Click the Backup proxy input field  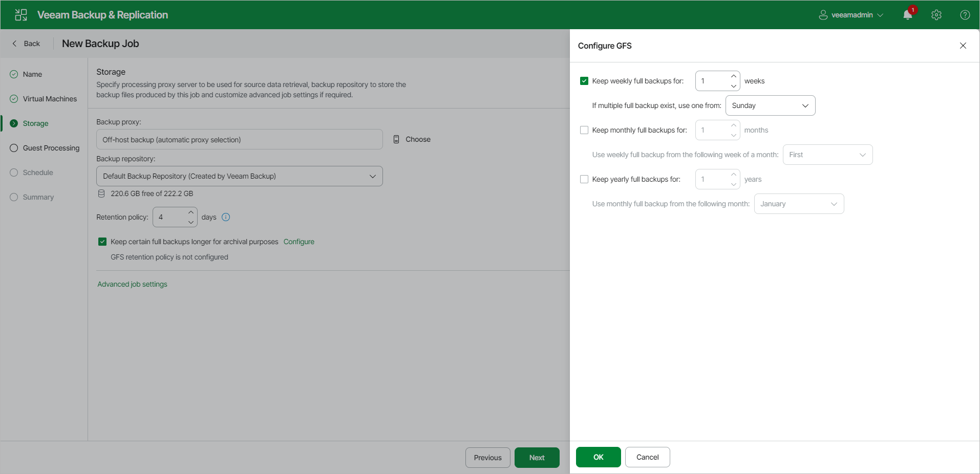pyautogui.click(x=240, y=139)
